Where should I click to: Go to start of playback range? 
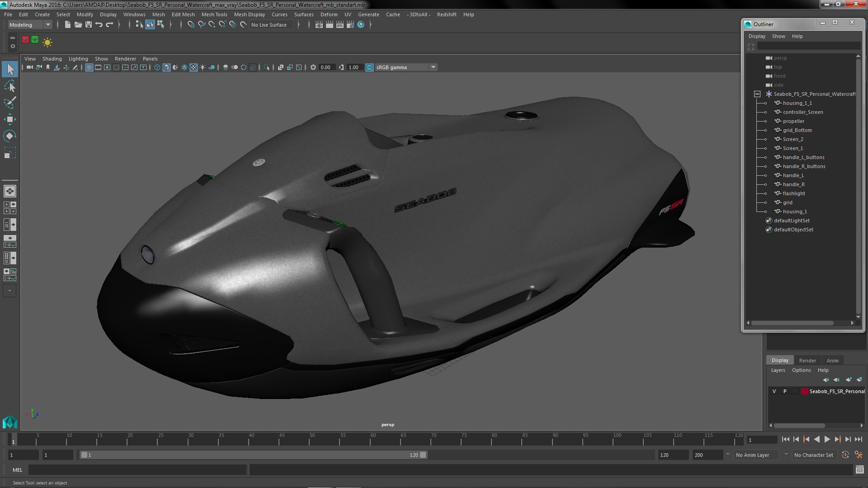[x=786, y=440]
